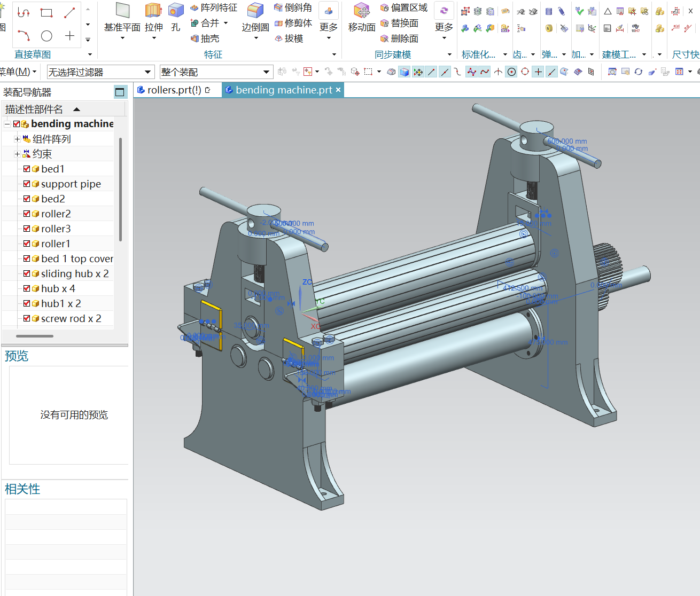Select the rectangle sketch tool
The image size is (700, 596).
(47, 12)
